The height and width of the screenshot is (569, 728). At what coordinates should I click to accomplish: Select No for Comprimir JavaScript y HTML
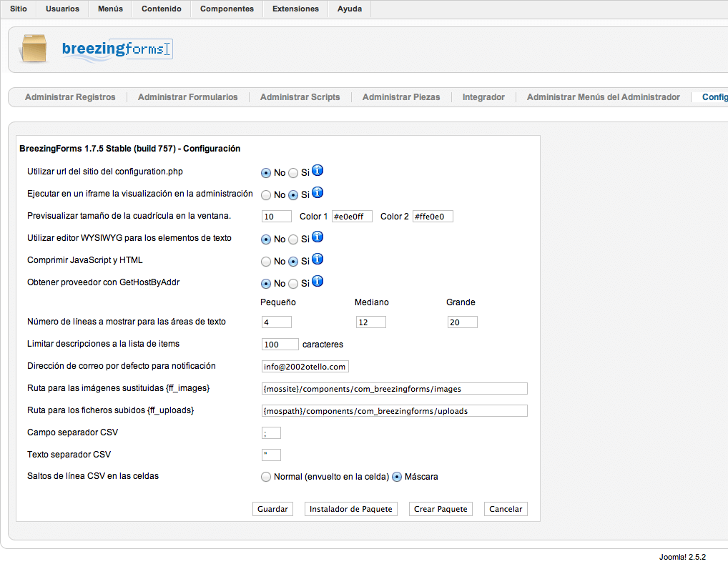(x=266, y=262)
